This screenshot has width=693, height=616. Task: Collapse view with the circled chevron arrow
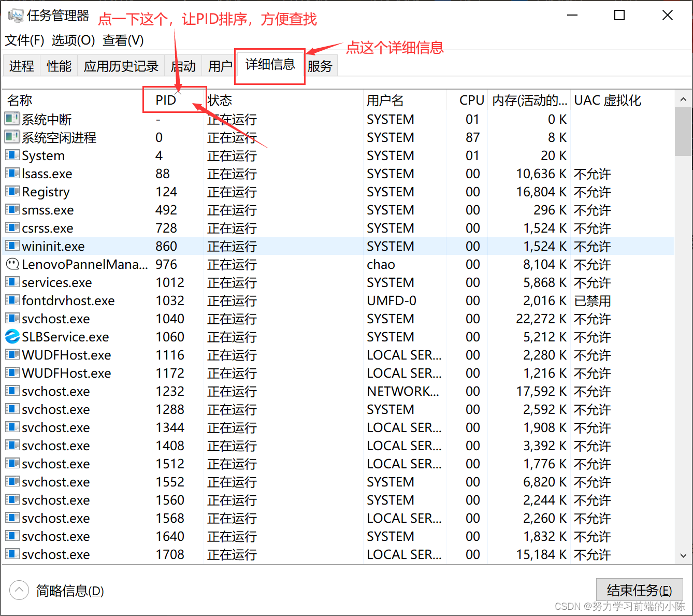tap(19, 590)
